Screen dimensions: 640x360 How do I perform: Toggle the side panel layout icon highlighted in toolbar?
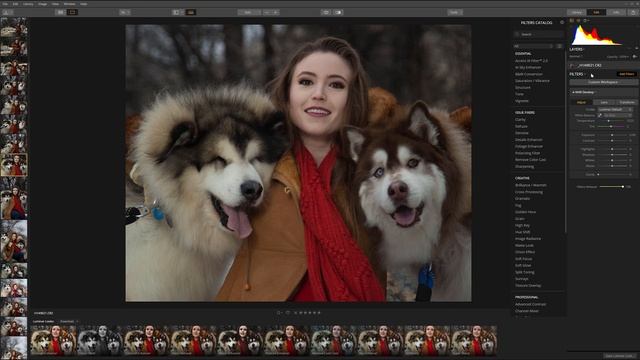point(191,12)
